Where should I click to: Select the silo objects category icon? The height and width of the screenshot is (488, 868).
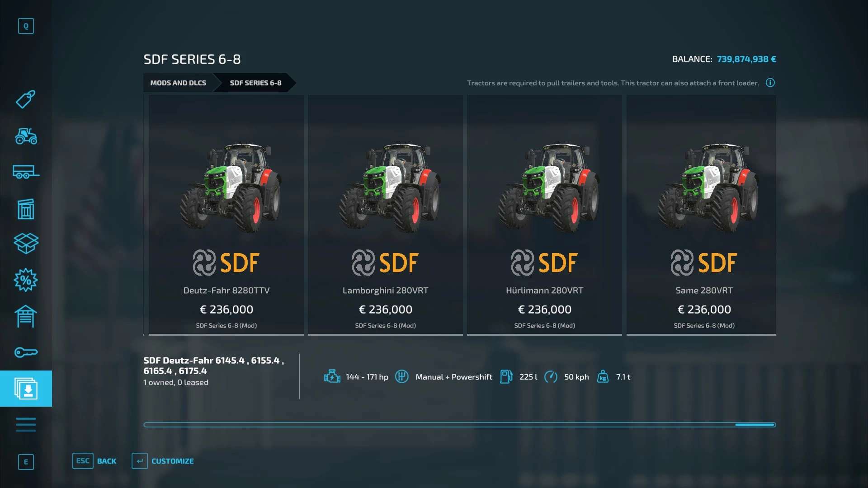point(26,209)
